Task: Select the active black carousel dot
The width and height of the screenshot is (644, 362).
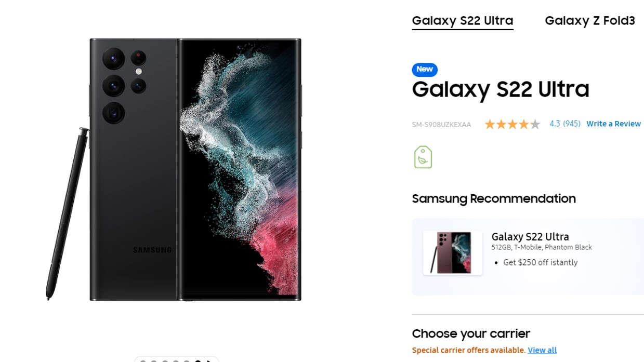Action: (x=198, y=360)
